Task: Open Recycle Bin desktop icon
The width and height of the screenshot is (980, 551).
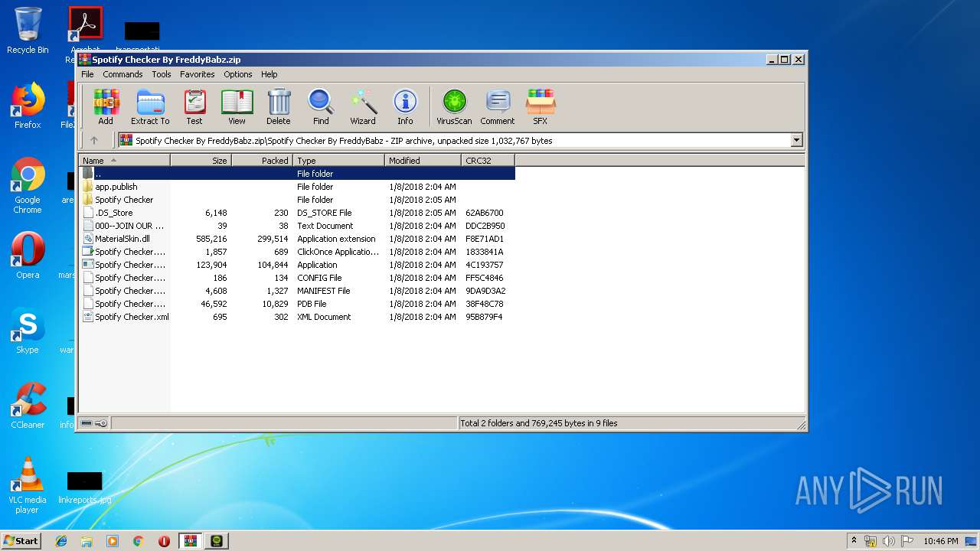Action: (28, 31)
